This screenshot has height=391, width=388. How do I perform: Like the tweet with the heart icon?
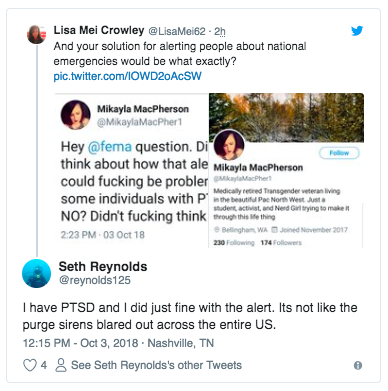(30, 365)
